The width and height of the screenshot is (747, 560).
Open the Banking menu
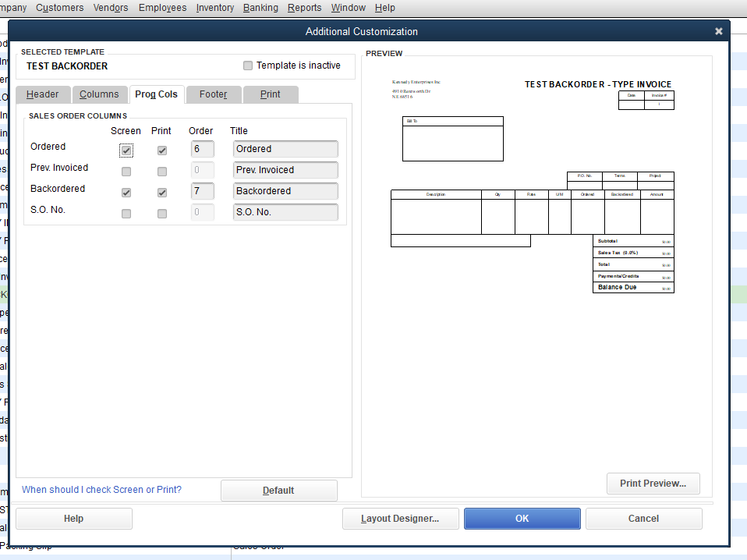coord(260,8)
